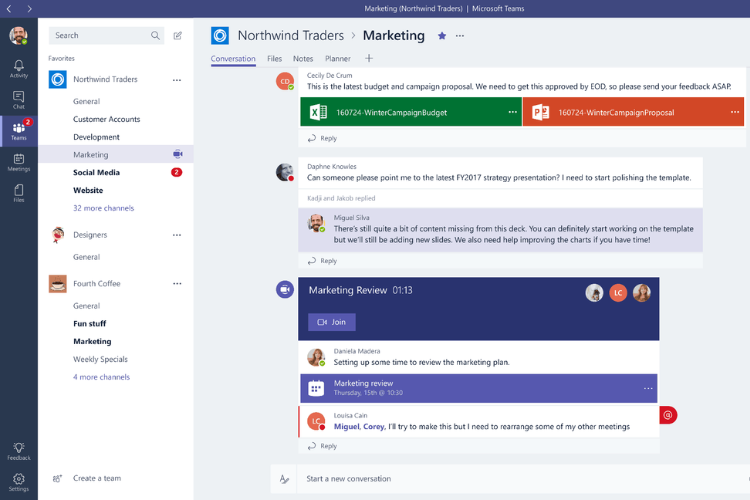Click the compose new chat icon
Image resolution: width=750 pixels, height=500 pixels.
[x=177, y=35]
